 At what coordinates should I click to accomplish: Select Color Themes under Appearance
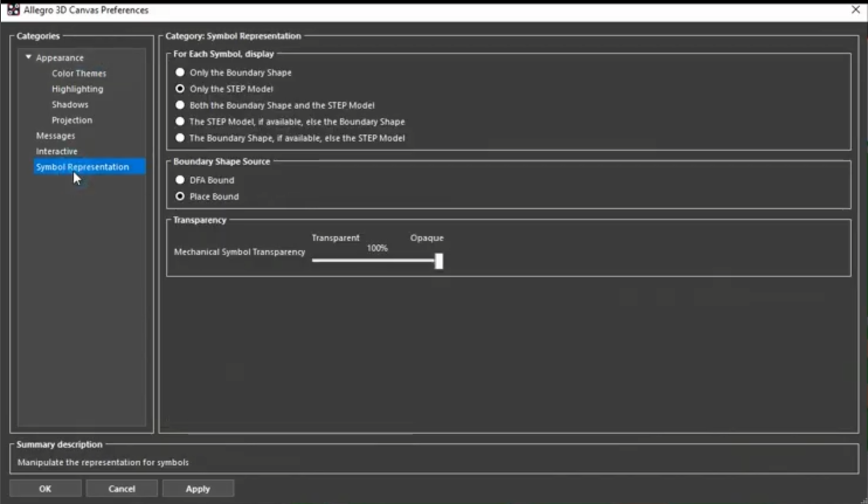(x=78, y=73)
